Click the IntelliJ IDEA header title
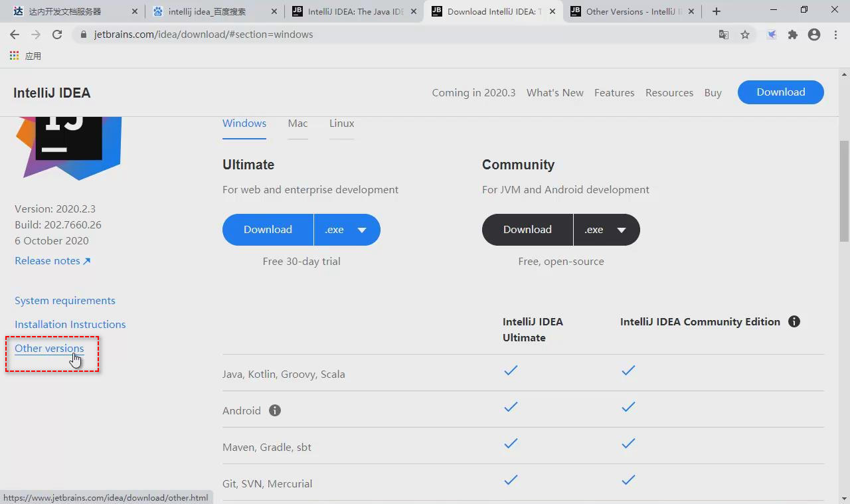 tap(52, 93)
